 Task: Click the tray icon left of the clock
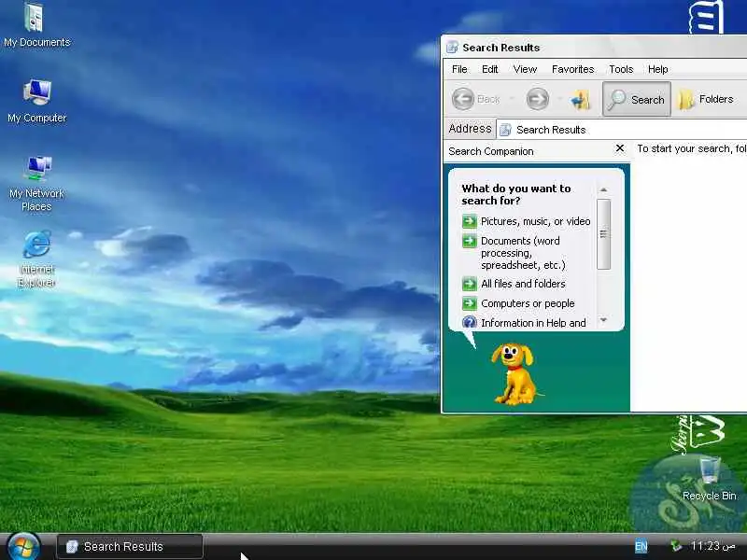point(675,546)
